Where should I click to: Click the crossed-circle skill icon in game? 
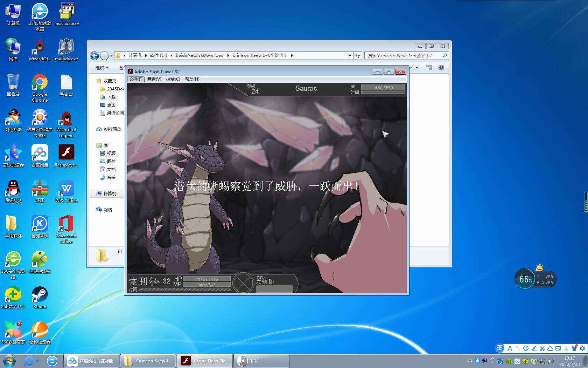[243, 282]
